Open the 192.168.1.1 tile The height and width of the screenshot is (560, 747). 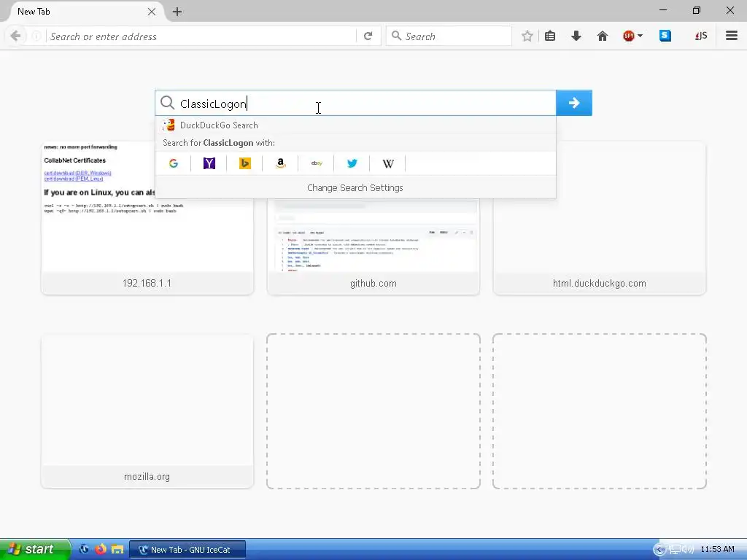(147, 218)
